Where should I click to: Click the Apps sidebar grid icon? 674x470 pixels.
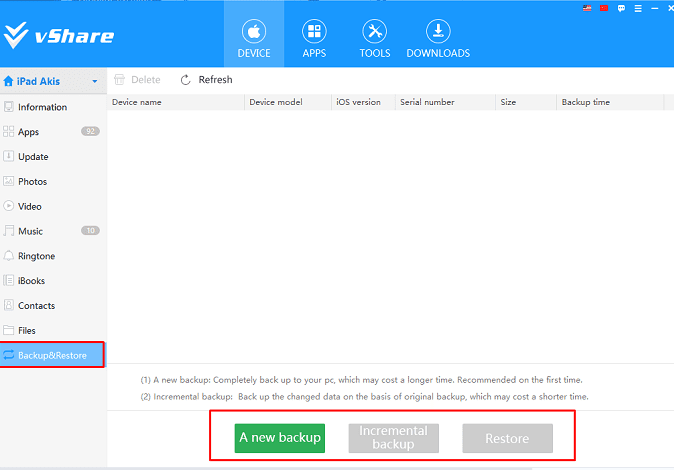click(x=8, y=132)
